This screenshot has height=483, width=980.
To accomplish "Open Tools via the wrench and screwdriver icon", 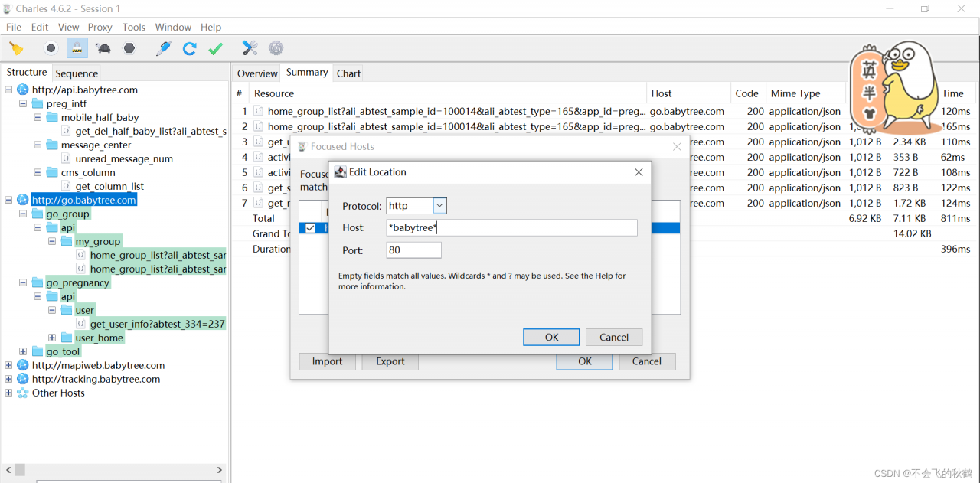I will [250, 48].
